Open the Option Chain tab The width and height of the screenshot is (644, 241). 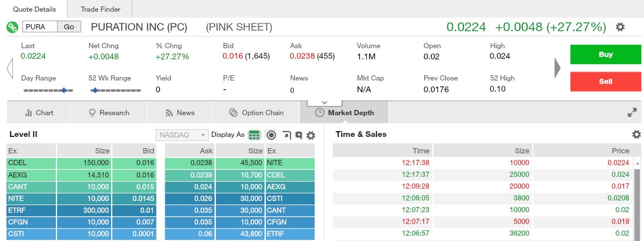[256, 112]
